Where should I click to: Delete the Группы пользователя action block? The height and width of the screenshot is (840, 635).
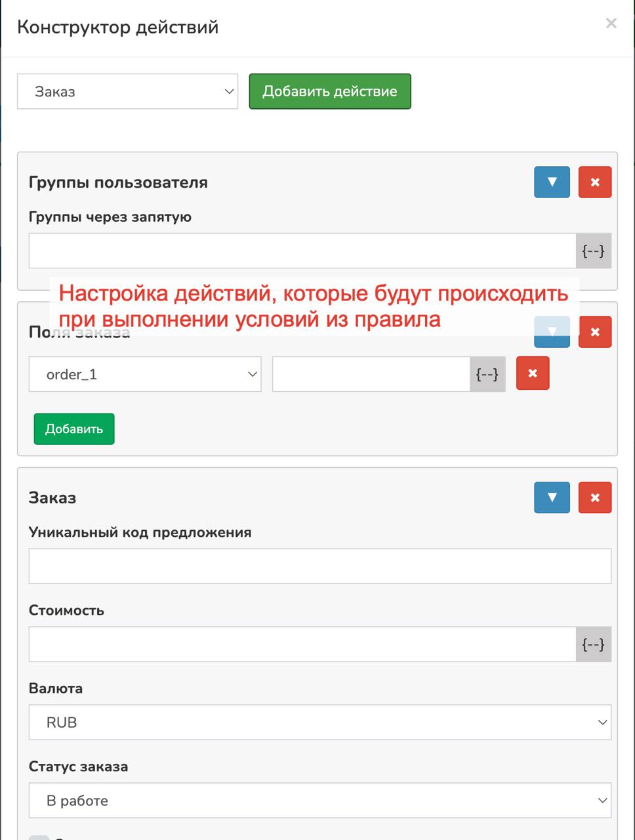[594, 182]
